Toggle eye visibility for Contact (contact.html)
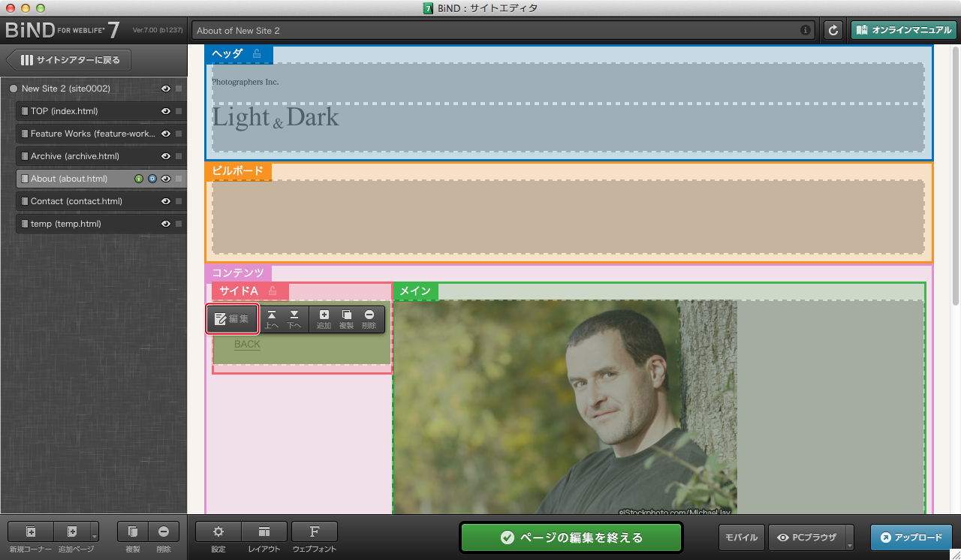 (x=166, y=201)
